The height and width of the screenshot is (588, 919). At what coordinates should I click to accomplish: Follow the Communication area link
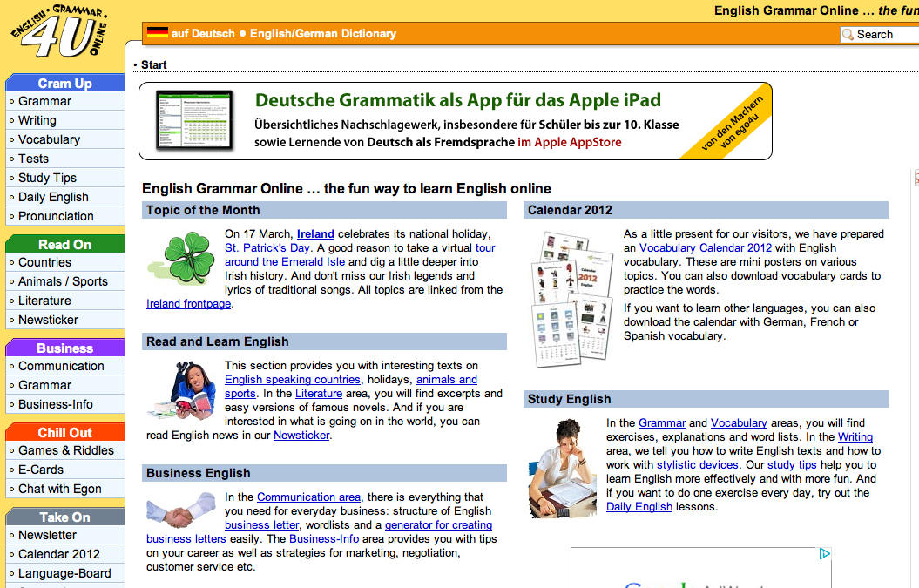[309, 497]
